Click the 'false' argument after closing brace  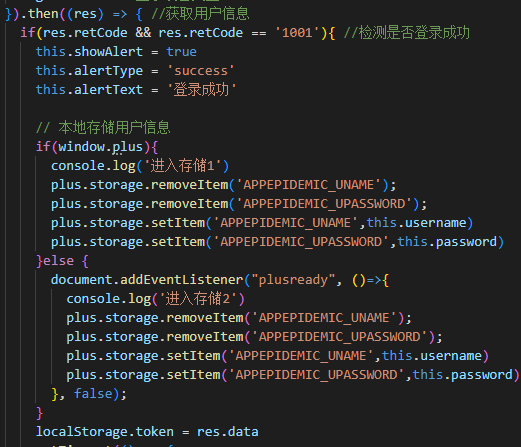click(93, 394)
